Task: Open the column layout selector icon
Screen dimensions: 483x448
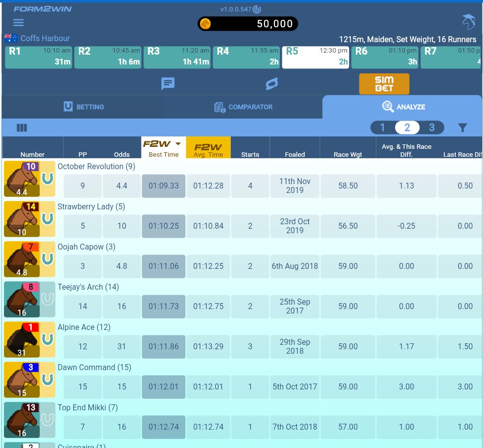Action: point(22,128)
